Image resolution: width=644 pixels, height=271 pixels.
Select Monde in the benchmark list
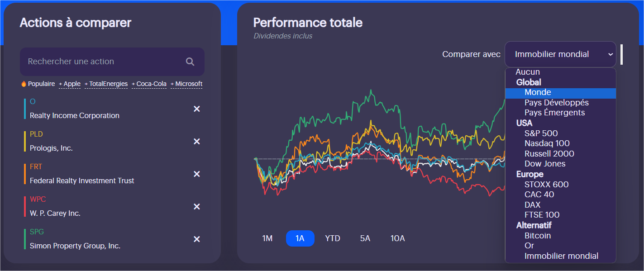(538, 92)
